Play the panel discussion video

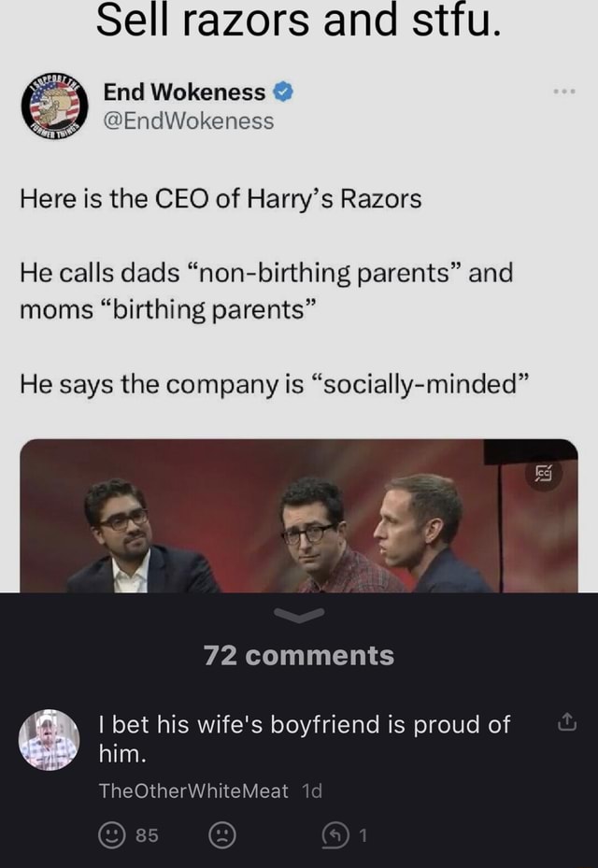pos(299,519)
